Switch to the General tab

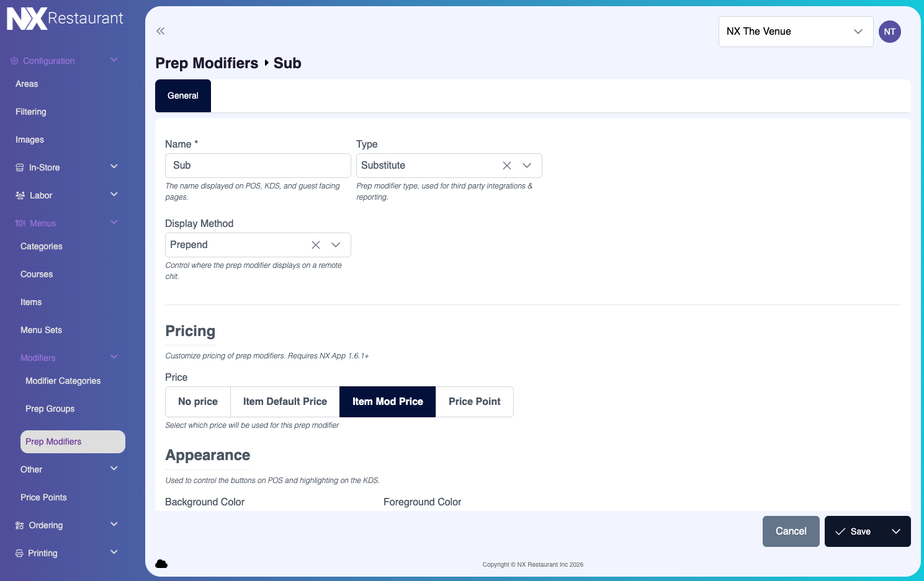(183, 96)
